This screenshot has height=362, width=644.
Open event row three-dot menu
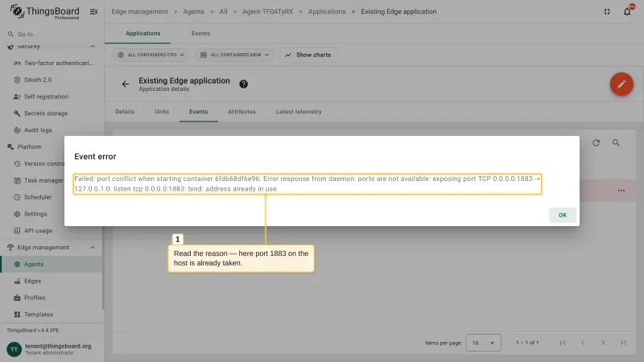[621, 191]
